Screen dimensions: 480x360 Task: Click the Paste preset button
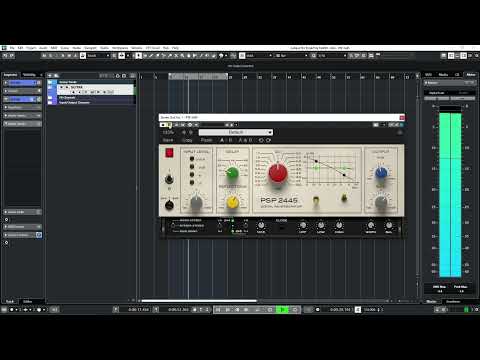click(x=206, y=140)
